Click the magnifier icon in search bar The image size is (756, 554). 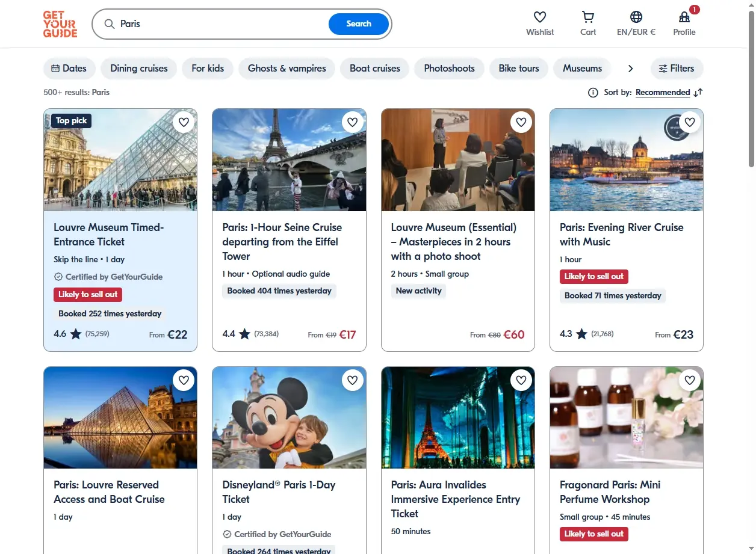pos(110,24)
